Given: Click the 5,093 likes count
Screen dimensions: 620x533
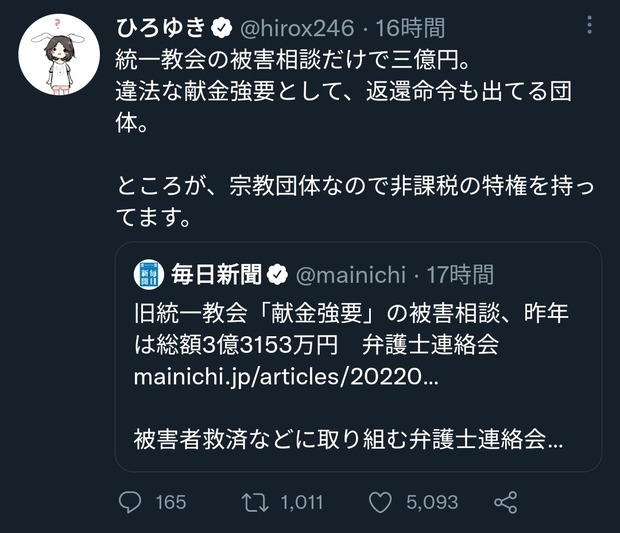Looking at the screenshot, I should (432, 503).
